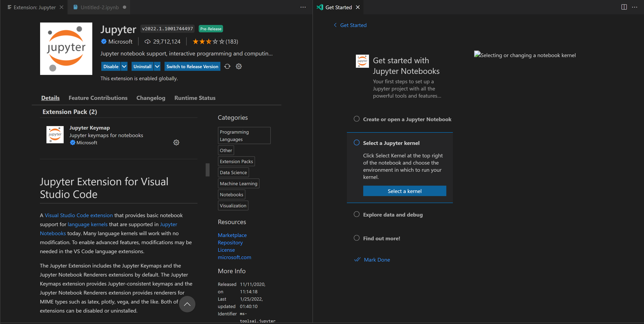Expand the Uninstall button dropdown
The height and width of the screenshot is (324, 644).
pos(157,66)
